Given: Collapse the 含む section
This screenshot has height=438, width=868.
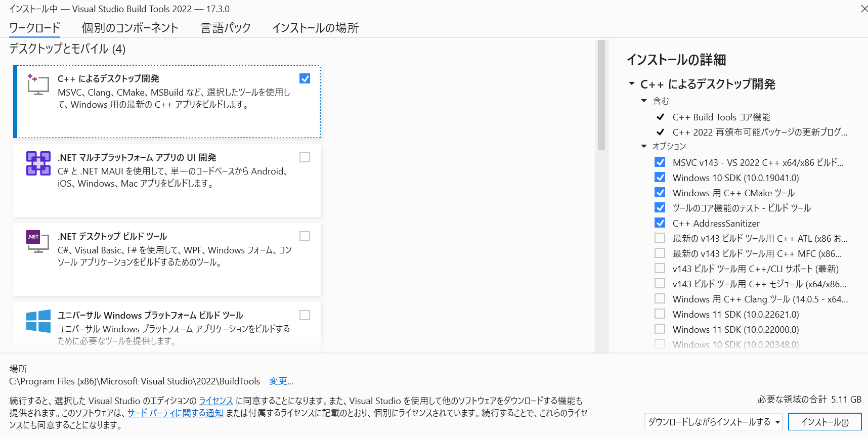Looking at the screenshot, I should (644, 101).
